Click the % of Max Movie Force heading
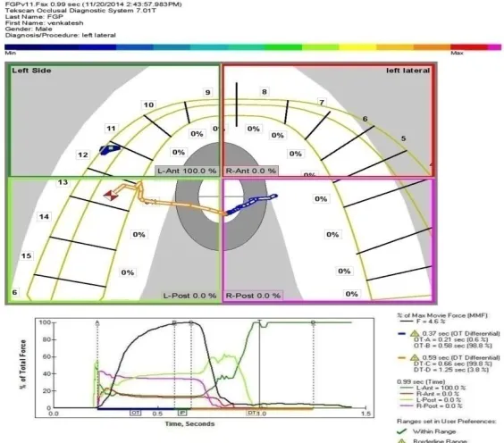This screenshot has width=504, height=443. [x=442, y=315]
